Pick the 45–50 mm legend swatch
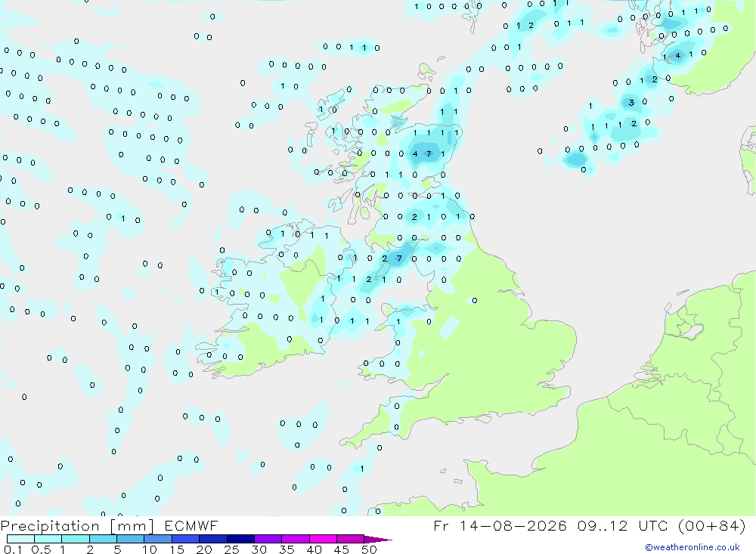Screen dimensions: 756x554 pyautogui.click(x=350, y=539)
